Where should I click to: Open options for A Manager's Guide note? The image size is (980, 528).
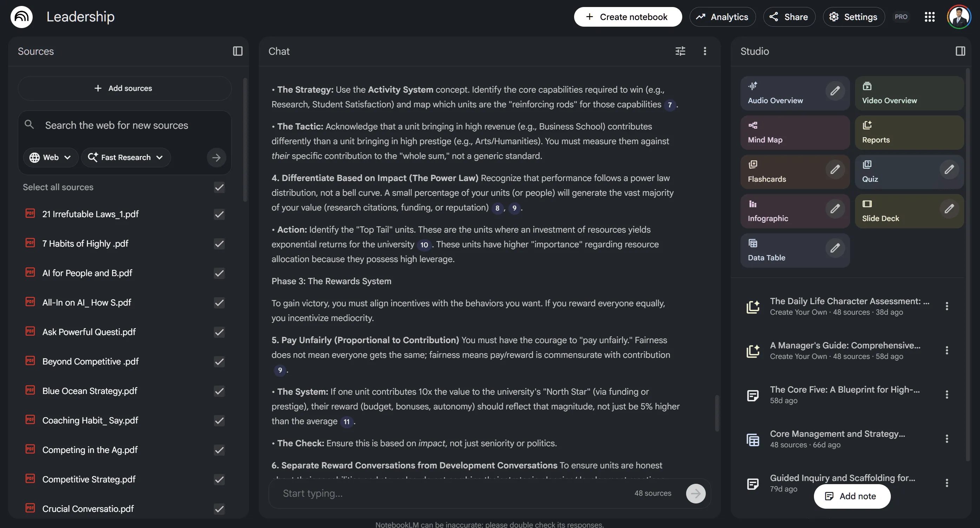(947, 350)
